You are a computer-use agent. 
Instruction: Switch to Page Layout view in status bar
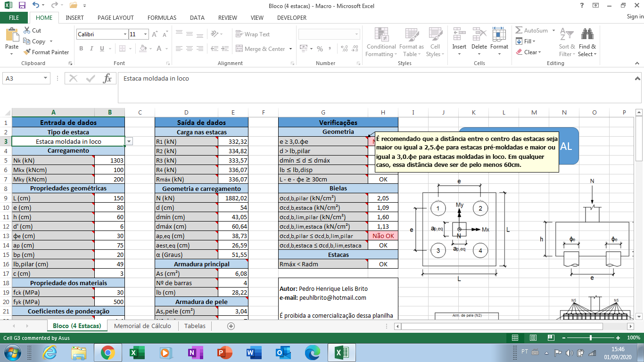pyautogui.click(x=533, y=338)
